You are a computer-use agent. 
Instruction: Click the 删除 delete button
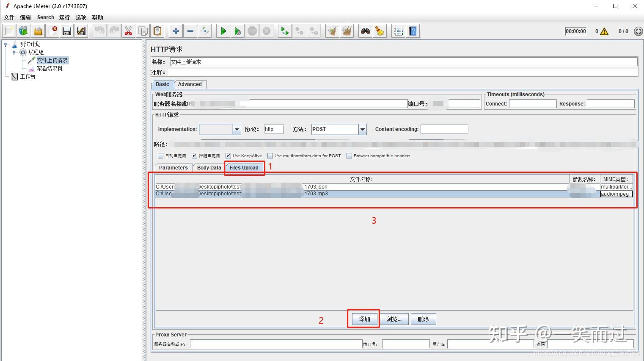point(423,319)
